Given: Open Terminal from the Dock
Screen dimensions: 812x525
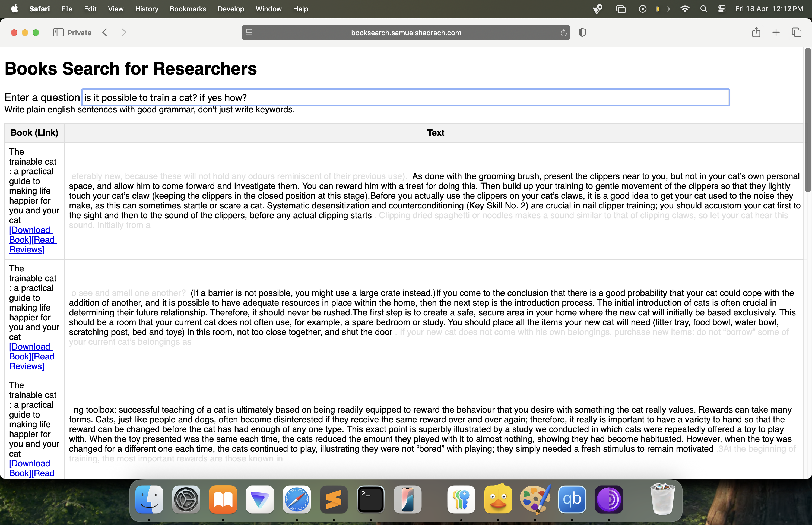Looking at the screenshot, I should tap(370, 499).
